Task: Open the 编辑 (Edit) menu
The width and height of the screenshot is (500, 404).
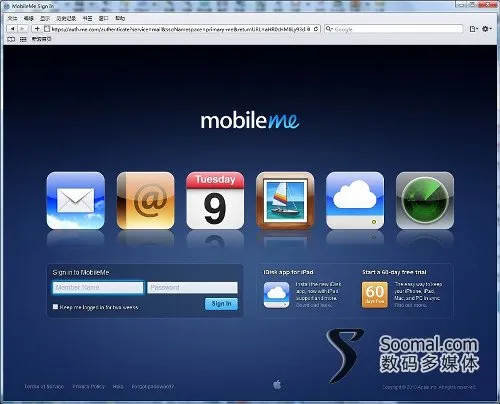Action: coord(29,18)
